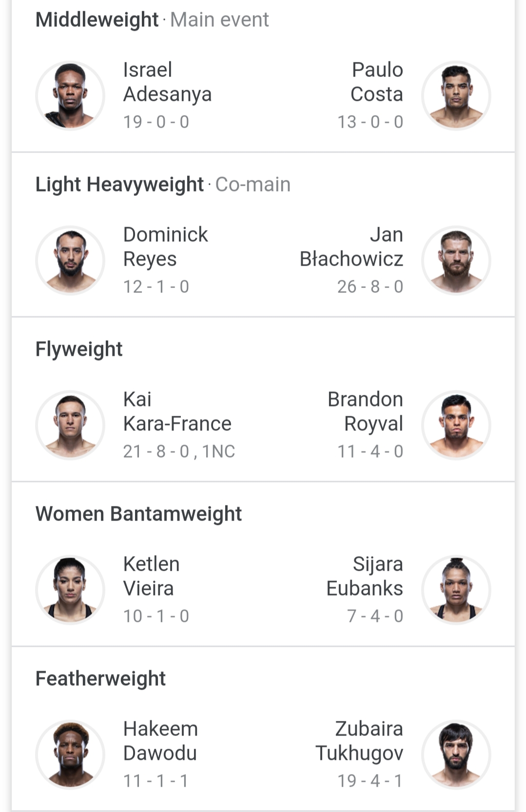Tap Hakeem Dawodu's headshot
The width and height of the screenshot is (526, 812).
[70, 754]
